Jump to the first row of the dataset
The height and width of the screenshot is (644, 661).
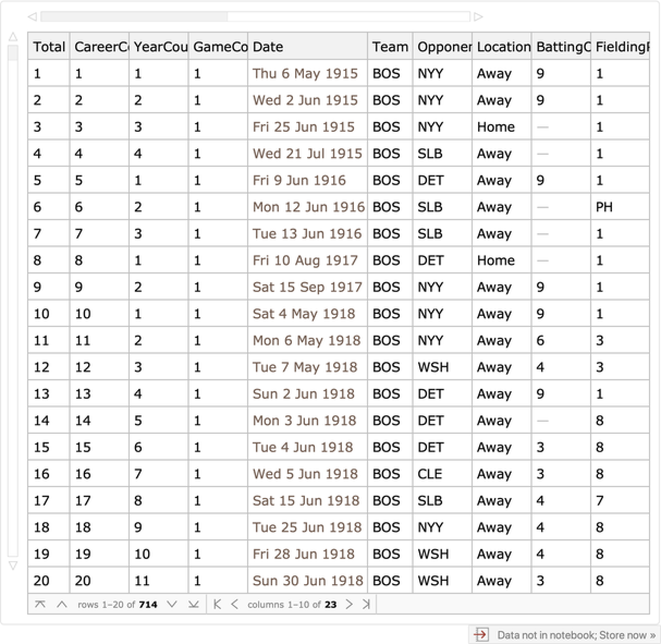click(x=40, y=604)
